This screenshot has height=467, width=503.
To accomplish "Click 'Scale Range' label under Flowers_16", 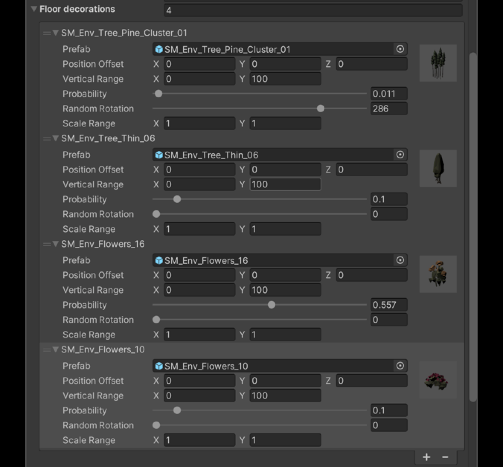I will click(89, 335).
